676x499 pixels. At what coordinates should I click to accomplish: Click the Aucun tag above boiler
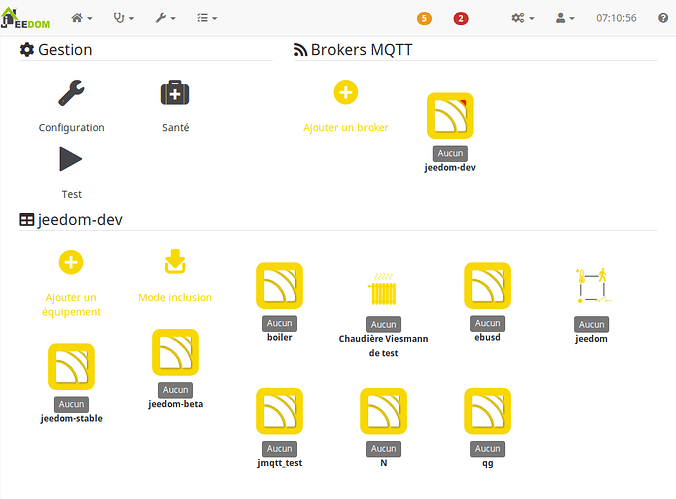[x=279, y=323]
